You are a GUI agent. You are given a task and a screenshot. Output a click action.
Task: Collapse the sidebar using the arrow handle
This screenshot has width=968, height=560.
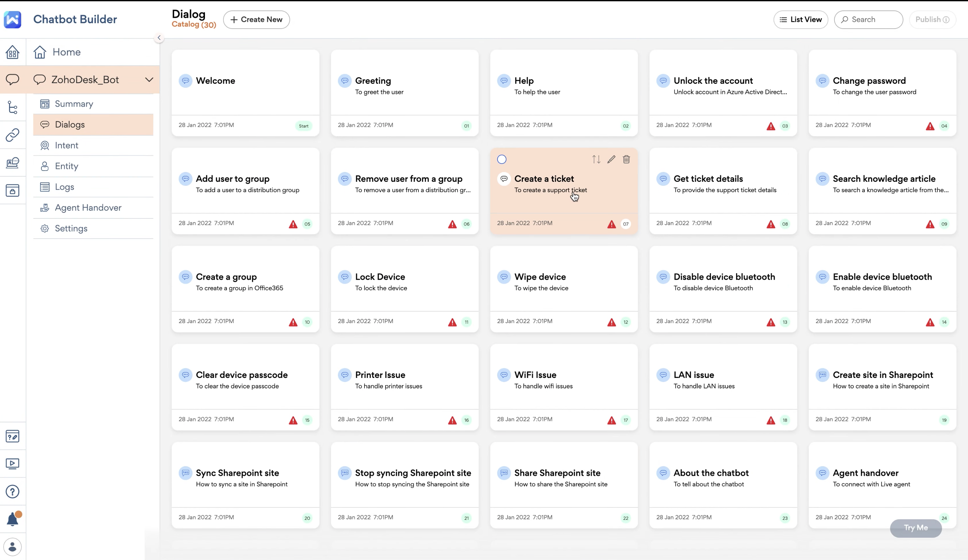[x=159, y=38]
